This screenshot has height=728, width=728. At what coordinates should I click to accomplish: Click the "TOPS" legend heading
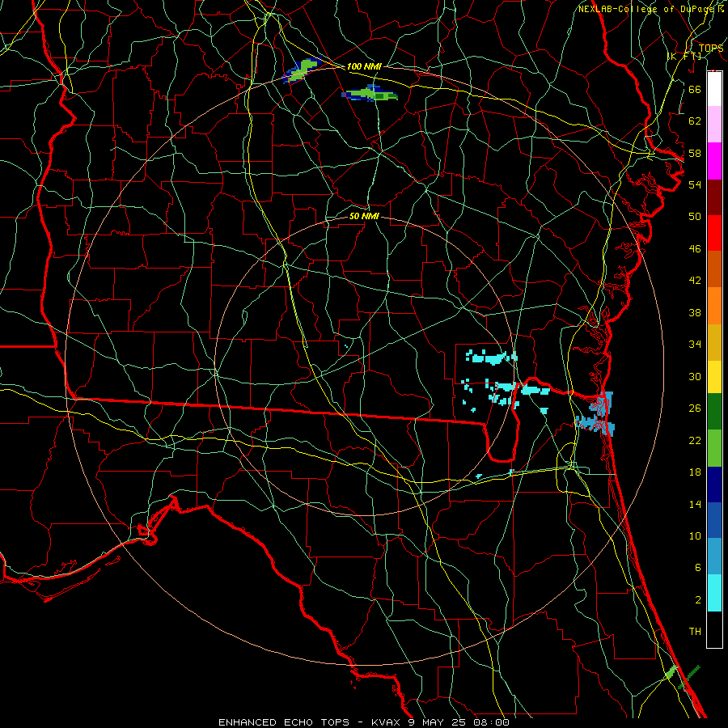[711, 49]
